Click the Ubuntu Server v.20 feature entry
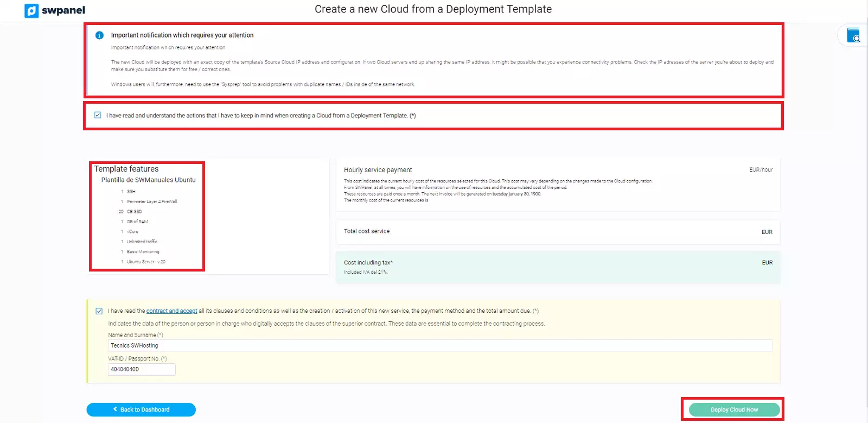Screen dimensions: 868x423 point(146,262)
